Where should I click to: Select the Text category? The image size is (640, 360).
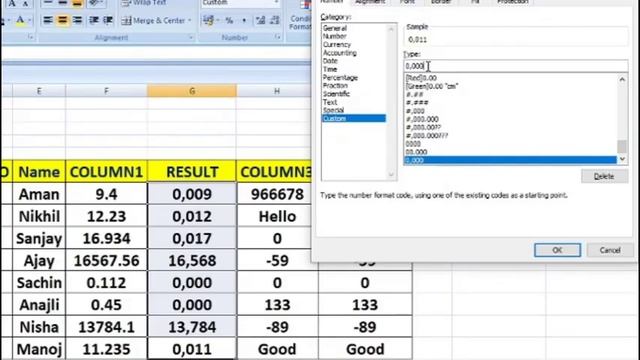click(330, 102)
